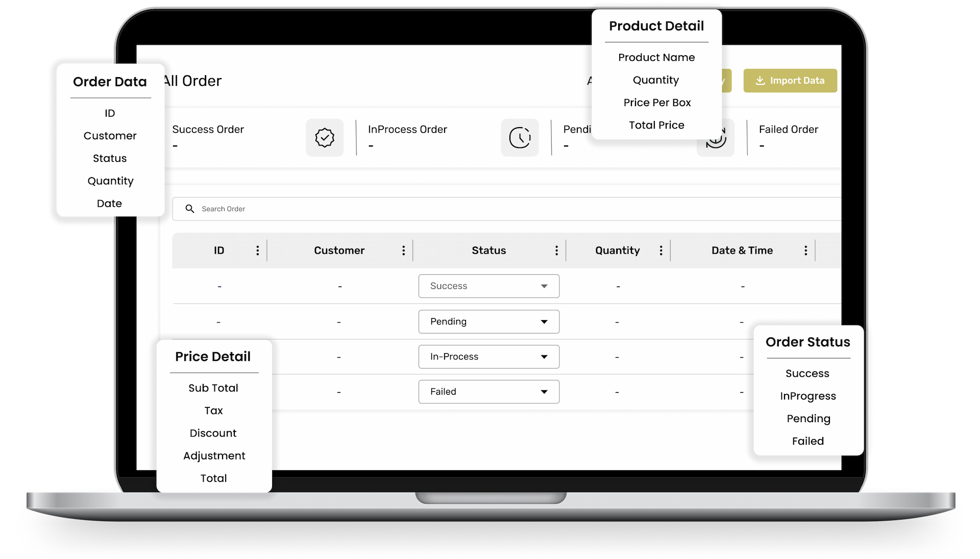980x559 pixels.
Task: Click the Import Data button
Action: point(790,81)
